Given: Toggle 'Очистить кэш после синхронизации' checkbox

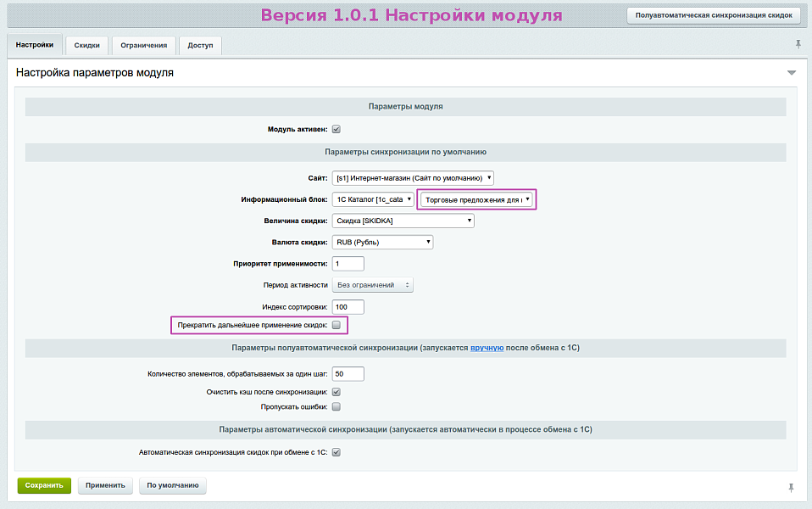Looking at the screenshot, I should [336, 392].
